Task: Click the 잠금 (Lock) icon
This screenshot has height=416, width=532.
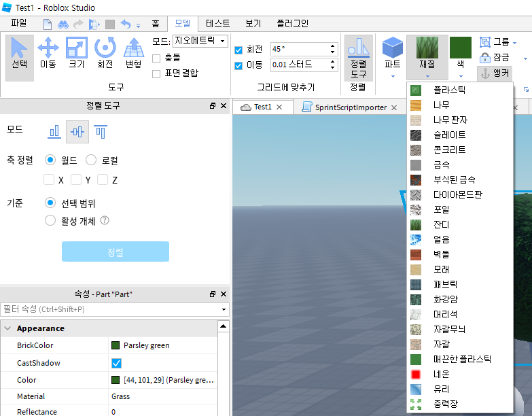Action: (x=485, y=58)
